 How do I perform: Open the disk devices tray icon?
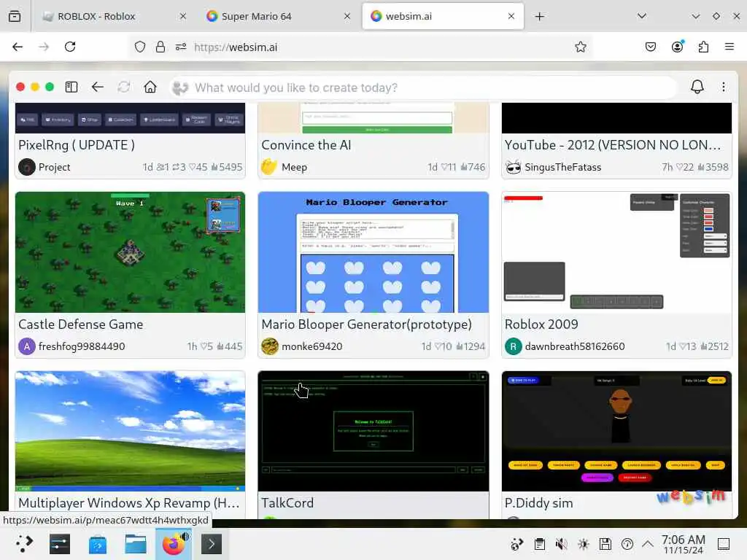(x=605, y=544)
